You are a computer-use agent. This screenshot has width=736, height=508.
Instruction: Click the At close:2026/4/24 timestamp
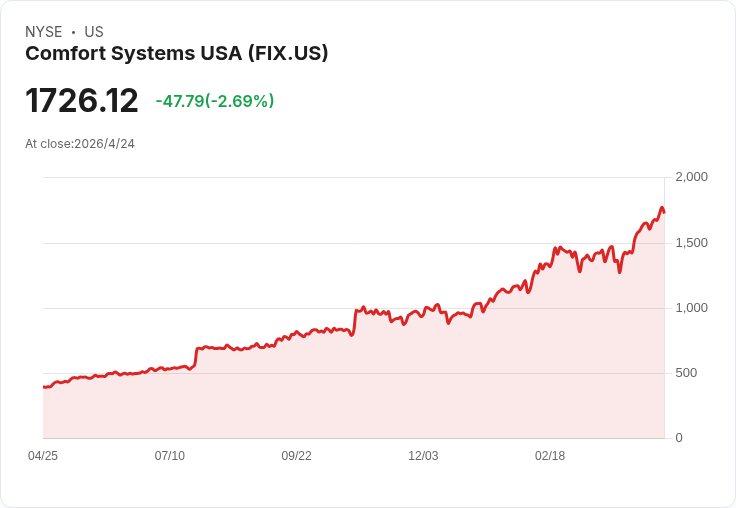(x=80, y=144)
